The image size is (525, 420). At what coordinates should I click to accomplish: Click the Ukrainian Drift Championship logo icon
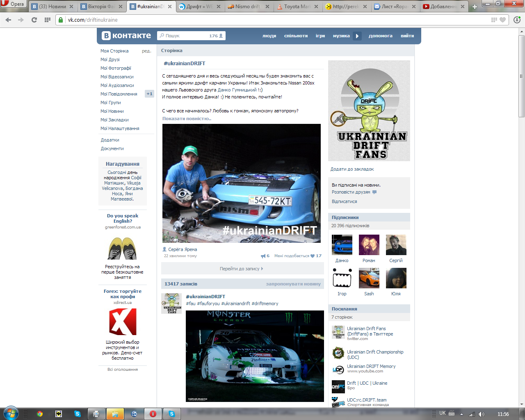[x=338, y=353]
